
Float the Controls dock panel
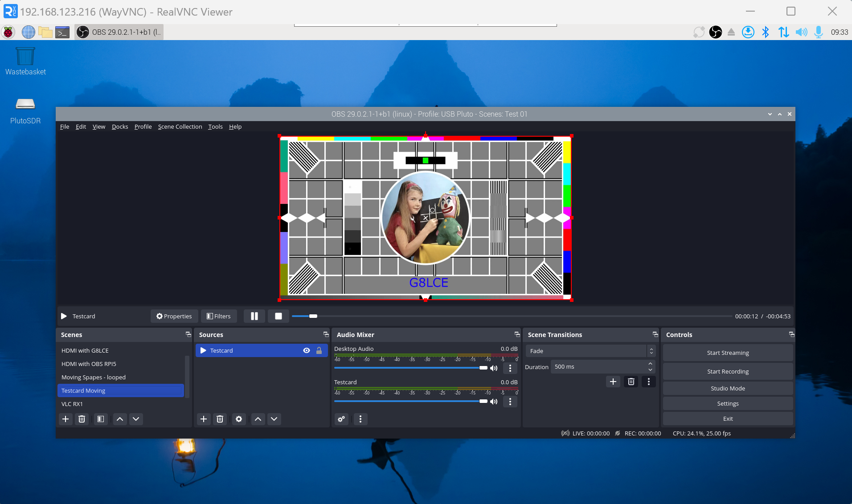[791, 334]
